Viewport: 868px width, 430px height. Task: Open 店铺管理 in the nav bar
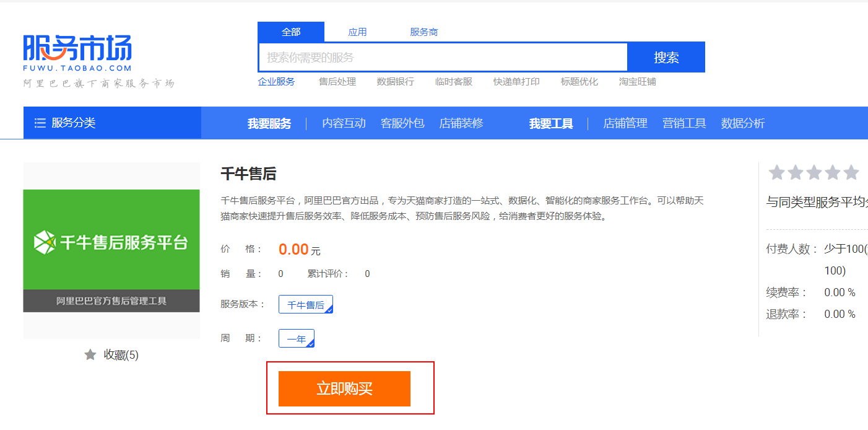[x=625, y=123]
